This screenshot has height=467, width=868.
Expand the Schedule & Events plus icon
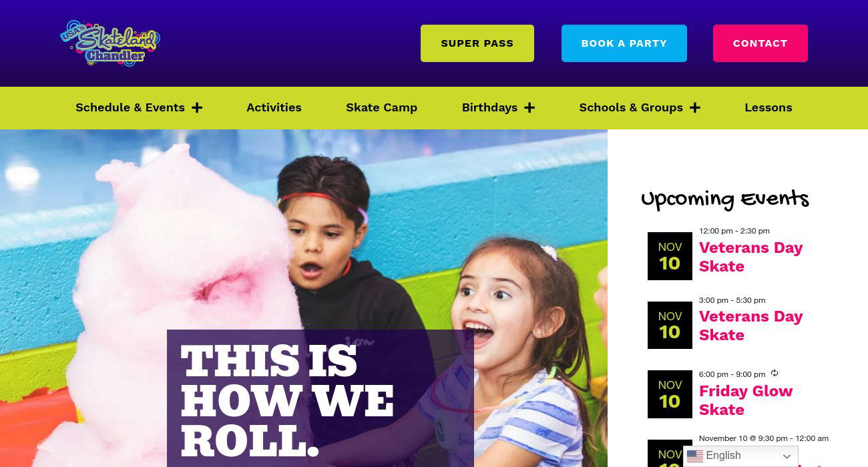click(x=197, y=107)
